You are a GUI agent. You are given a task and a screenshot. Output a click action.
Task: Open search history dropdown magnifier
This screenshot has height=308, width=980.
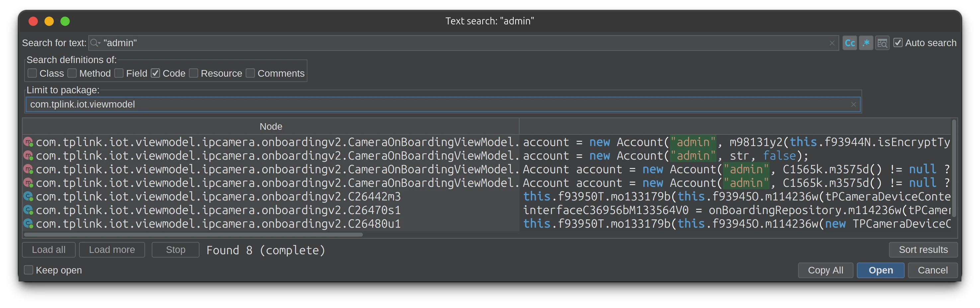click(95, 43)
